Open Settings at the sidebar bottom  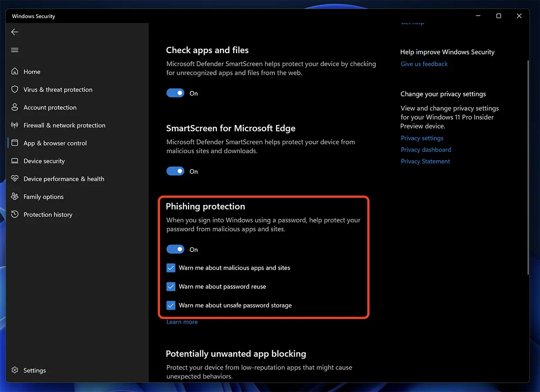[35, 370]
